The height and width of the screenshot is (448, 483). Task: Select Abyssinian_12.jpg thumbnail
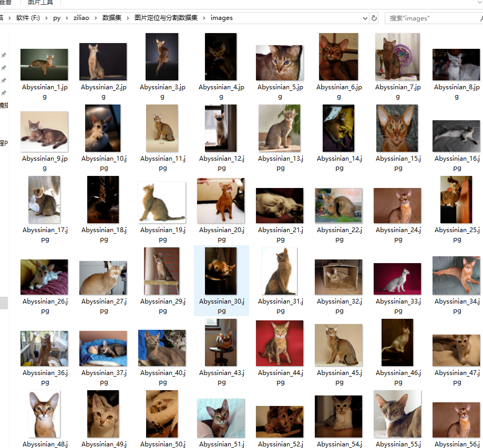(x=221, y=128)
